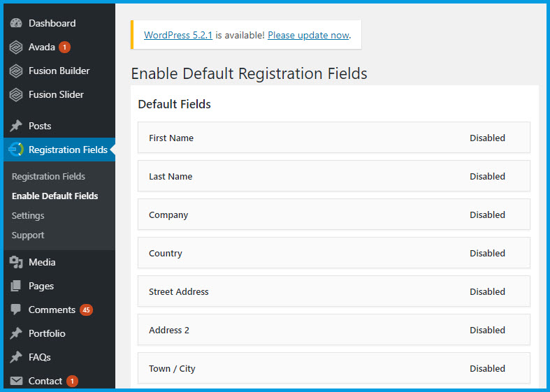The width and height of the screenshot is (550, 392).
Task: Click the Dashboard gauge icon
Action: click(x=16, y=23)
